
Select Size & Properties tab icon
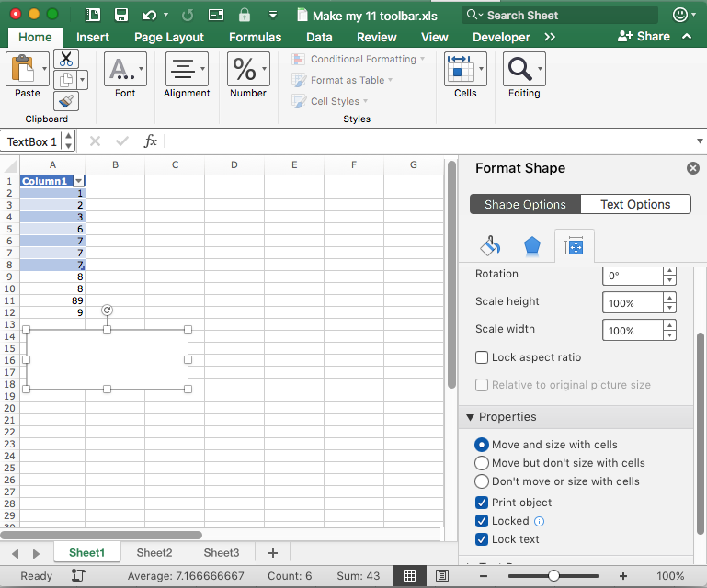[x=574, y=246]
